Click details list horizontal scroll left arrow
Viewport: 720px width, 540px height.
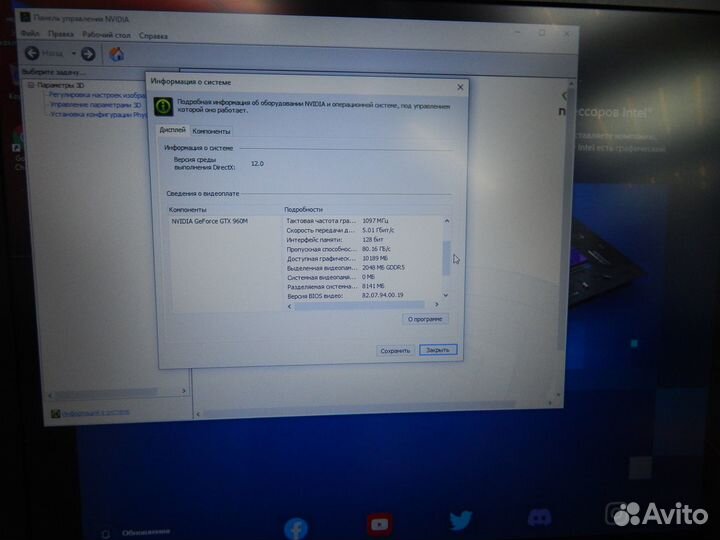289,306
